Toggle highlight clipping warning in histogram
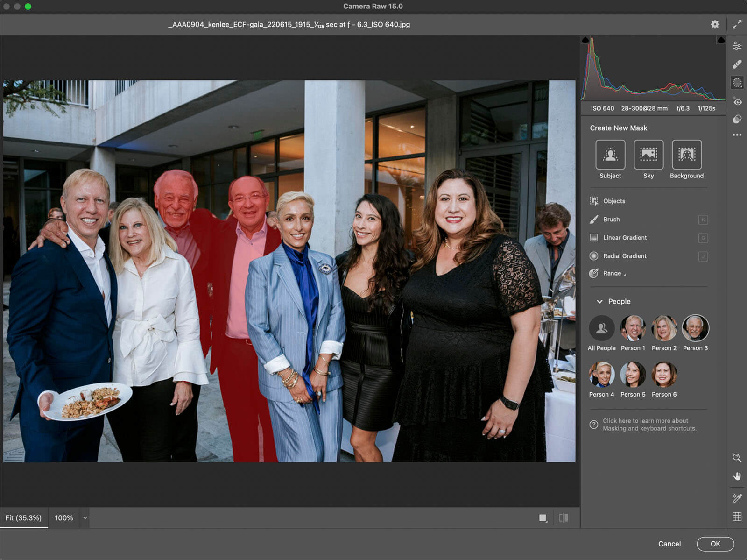The height and width of the screenshot is (560, 747). [x=721, y=41]
